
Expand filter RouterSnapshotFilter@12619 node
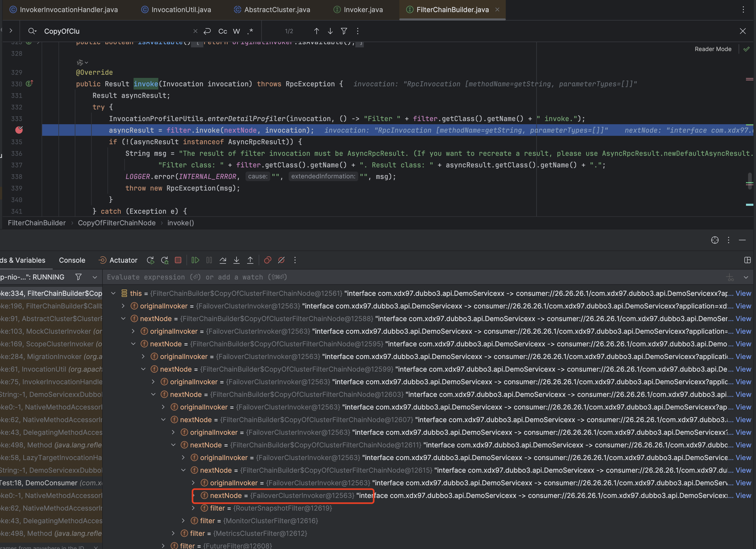(193, 508)
